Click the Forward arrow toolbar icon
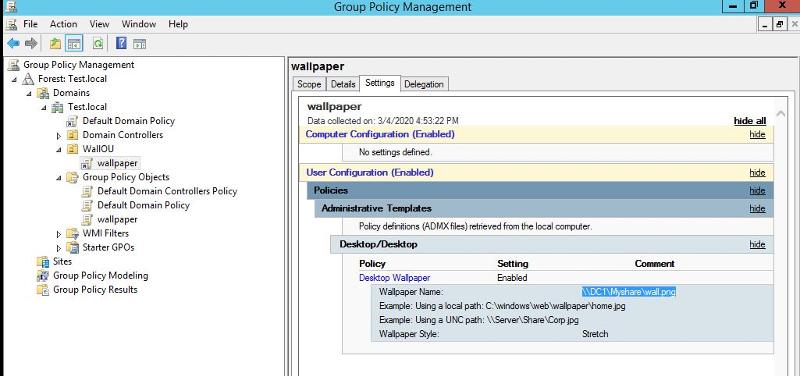800x376 pixels. [x=31, y=43]
